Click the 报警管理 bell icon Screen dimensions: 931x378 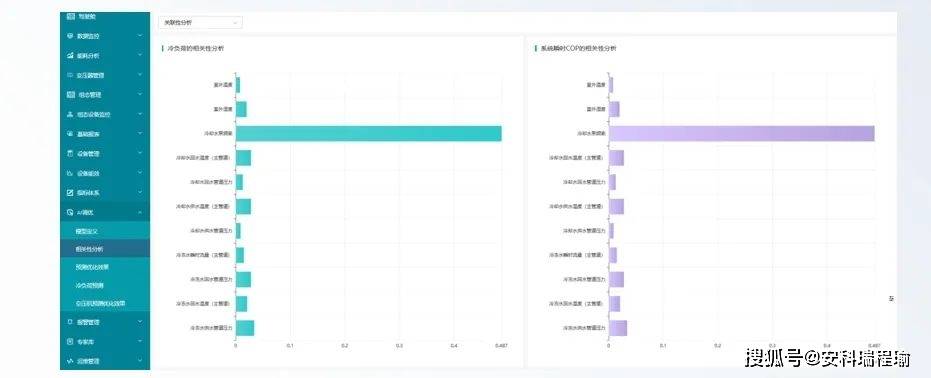(x=70, y=322)
